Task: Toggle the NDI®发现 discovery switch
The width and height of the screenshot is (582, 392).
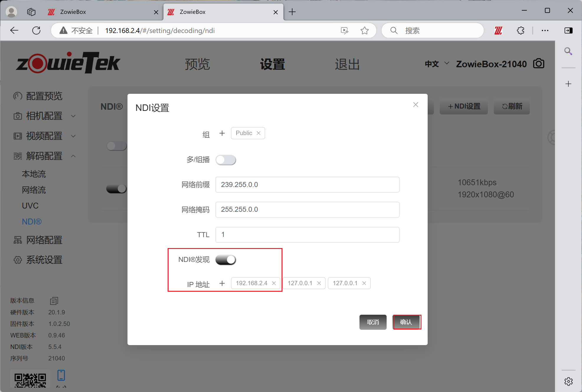Action: (226, 260)
